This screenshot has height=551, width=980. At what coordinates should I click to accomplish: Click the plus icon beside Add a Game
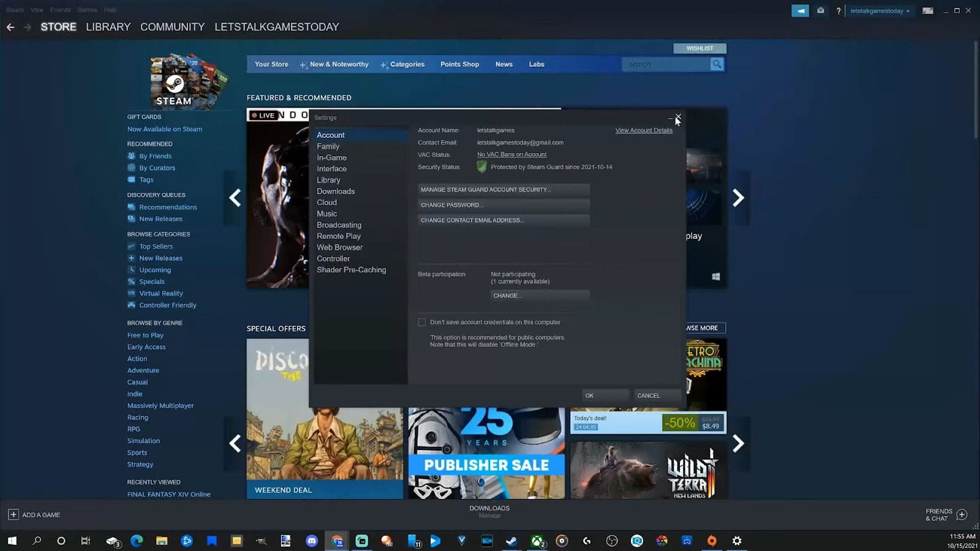[x=13, y=515]
